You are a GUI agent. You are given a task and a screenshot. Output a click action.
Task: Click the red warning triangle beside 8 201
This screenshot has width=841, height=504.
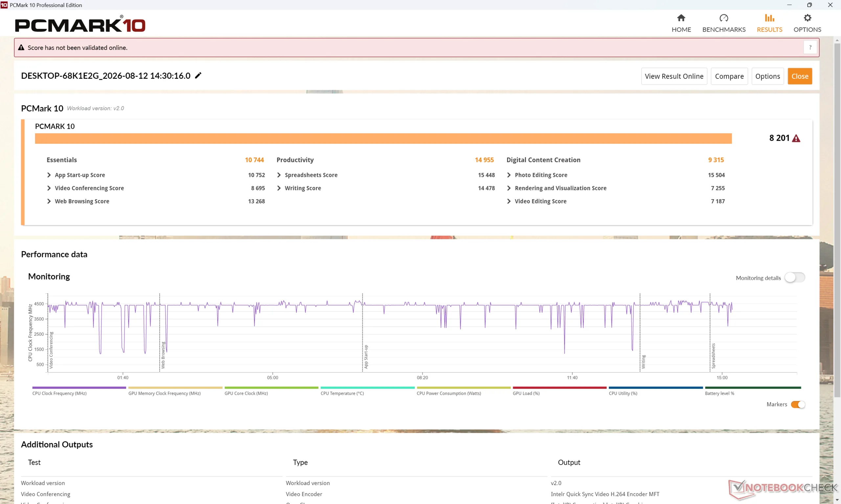point(796,138)
